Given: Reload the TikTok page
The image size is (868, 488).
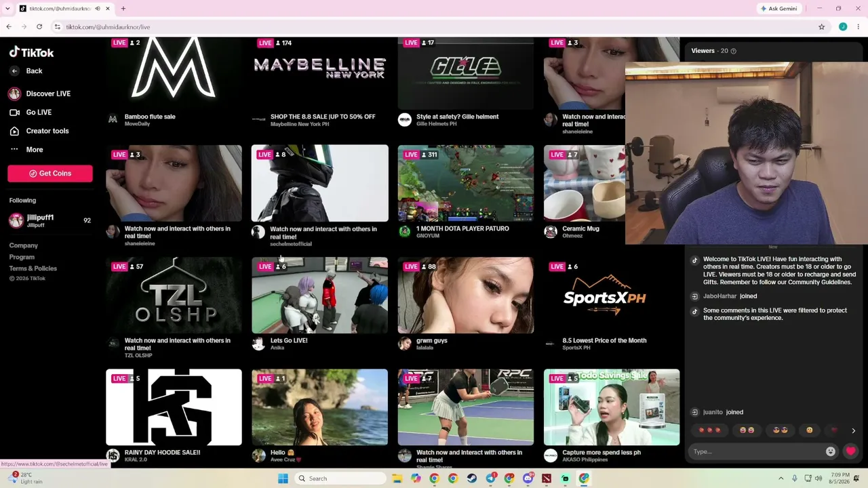Looking at the screenshot, I should point(39,27).
